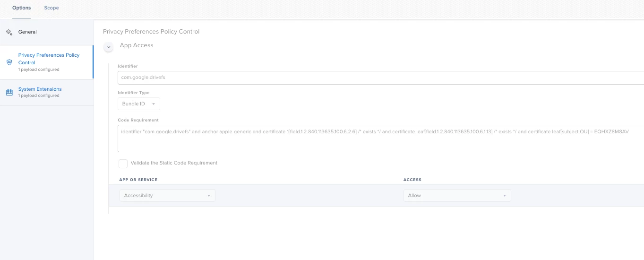
Task: Click the General gear icon in sidebar
Action: [x=9, y=32]
